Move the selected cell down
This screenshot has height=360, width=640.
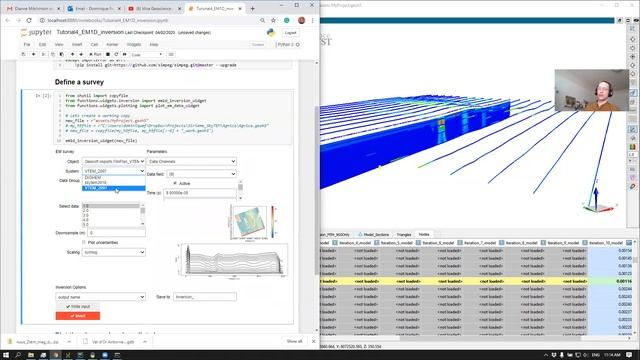(81, 54)
